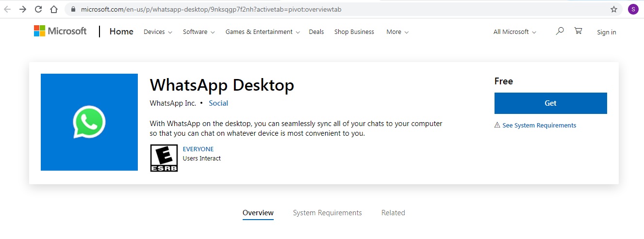
Task: Switch to the Related tab
Action: 393,213
